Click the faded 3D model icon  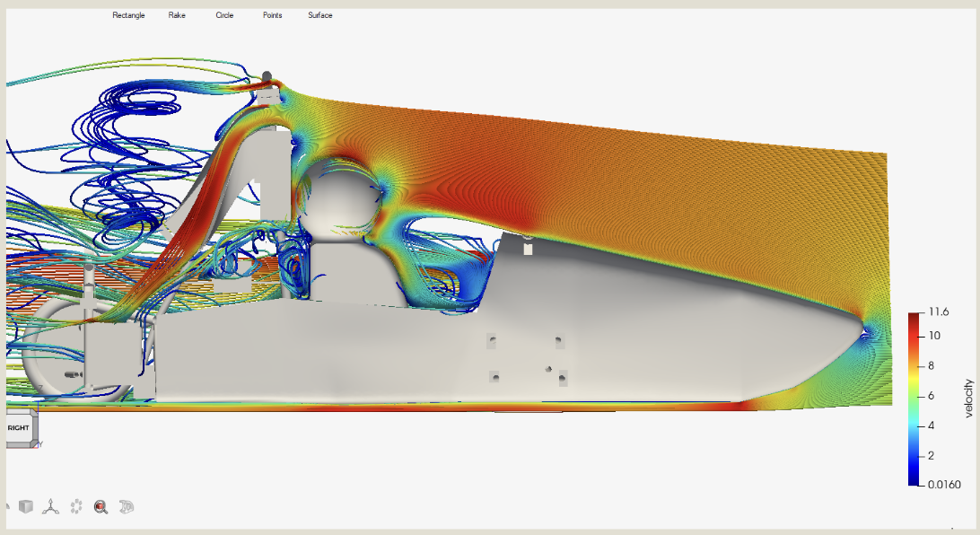[127, 506]
